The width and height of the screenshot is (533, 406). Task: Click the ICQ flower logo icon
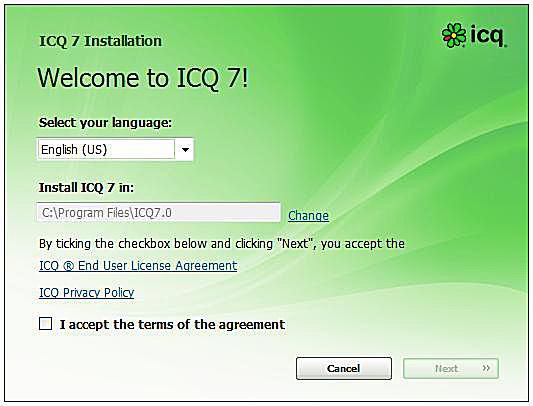[x=454, y=35]
